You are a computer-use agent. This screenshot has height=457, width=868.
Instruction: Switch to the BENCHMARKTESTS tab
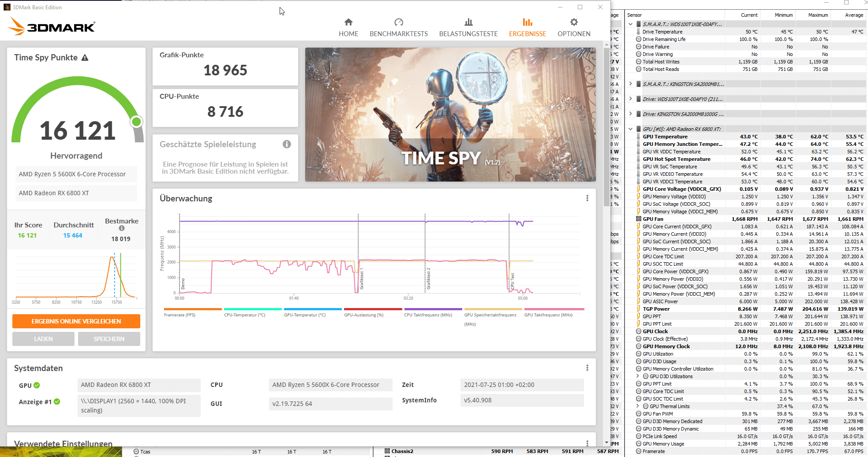tap(399, 27)
